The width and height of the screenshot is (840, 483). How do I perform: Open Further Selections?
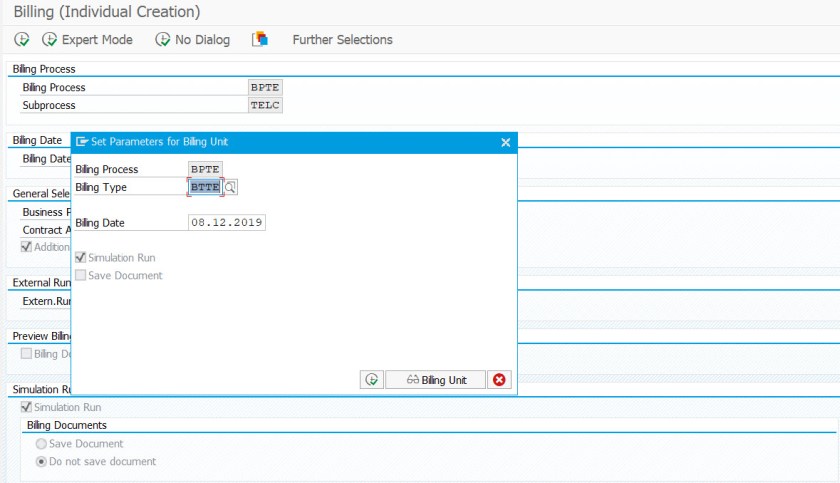tap(342, 40)
